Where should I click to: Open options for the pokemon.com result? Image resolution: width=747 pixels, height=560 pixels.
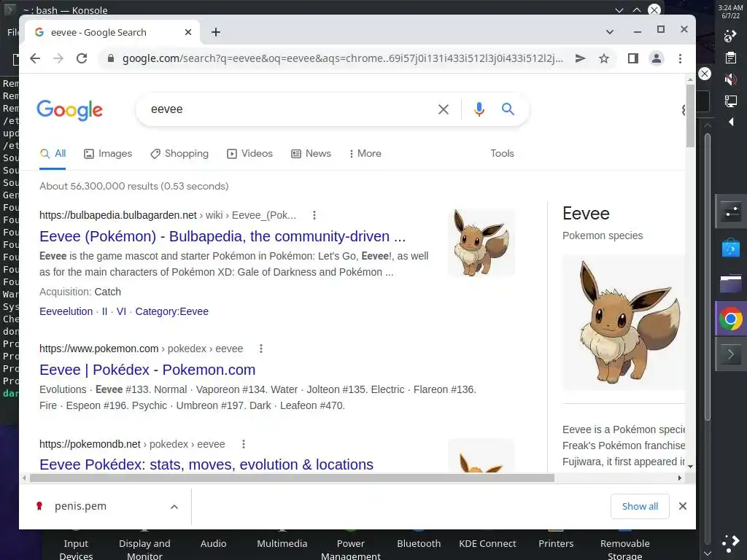point(261,349)
